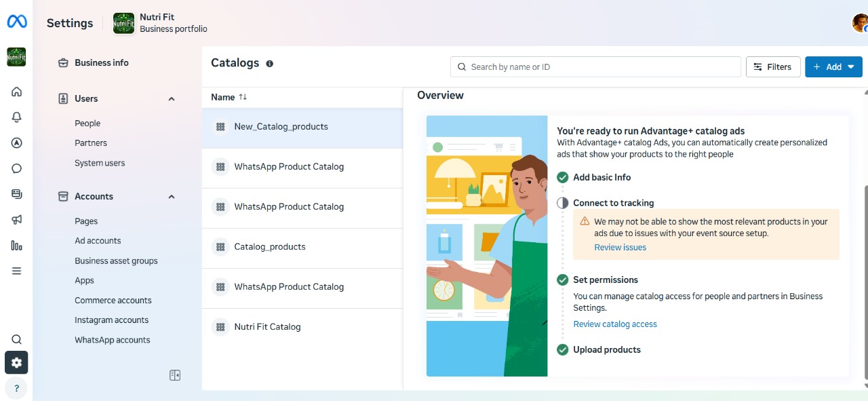Open Commerce accounts
Screen dimensions: 868x401
113,301
